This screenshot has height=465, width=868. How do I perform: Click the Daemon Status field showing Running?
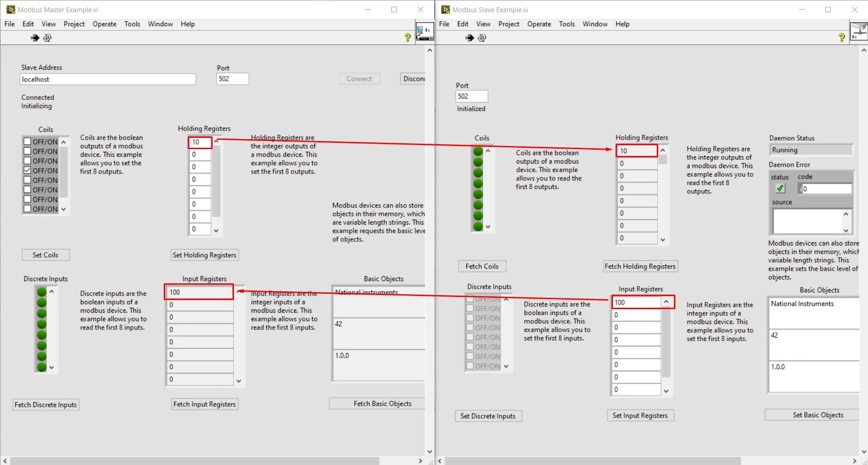click(x=811, y=150)
